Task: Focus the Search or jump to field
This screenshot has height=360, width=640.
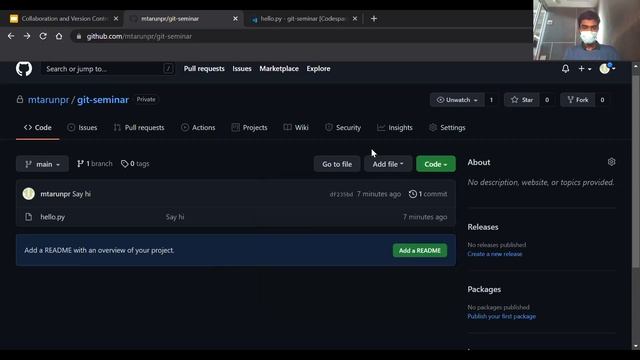Action: 108,69
